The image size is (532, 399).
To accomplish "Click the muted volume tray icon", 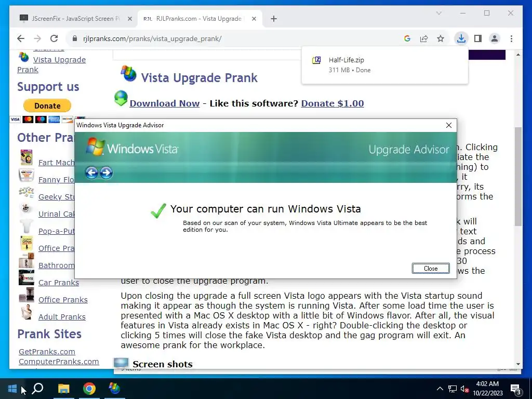I will pos(464,389).
